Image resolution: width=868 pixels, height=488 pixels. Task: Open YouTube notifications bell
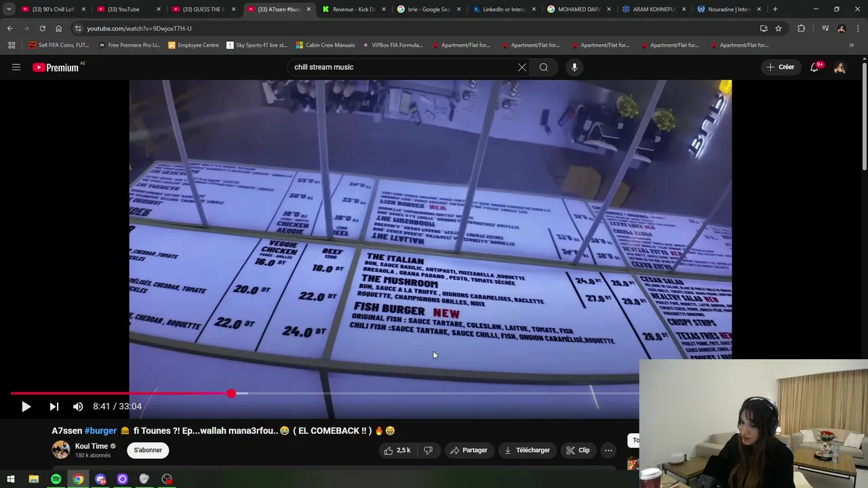(x=815, y=67)
